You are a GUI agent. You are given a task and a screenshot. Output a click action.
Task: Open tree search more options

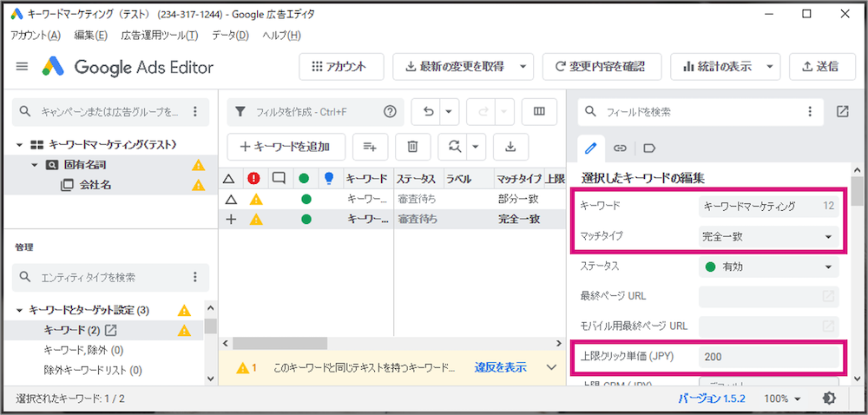coord(194,112)
